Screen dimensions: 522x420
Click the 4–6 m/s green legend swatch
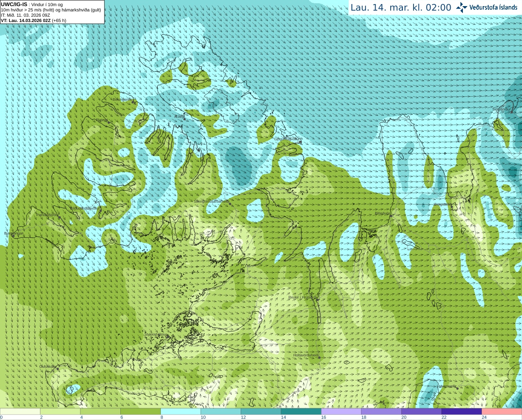pos(100,411)
